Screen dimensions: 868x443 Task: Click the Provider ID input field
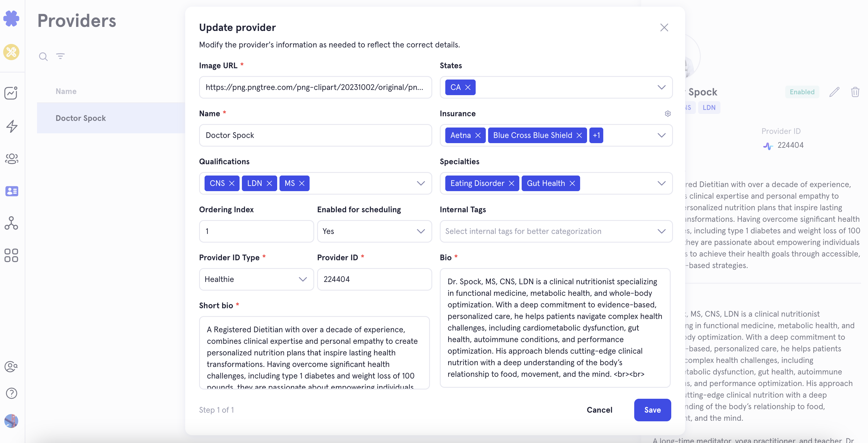(x=374, y=279)
